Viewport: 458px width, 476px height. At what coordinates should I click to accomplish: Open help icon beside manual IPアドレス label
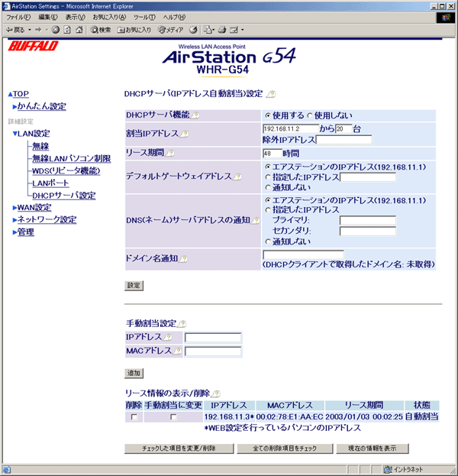(167, 337)
